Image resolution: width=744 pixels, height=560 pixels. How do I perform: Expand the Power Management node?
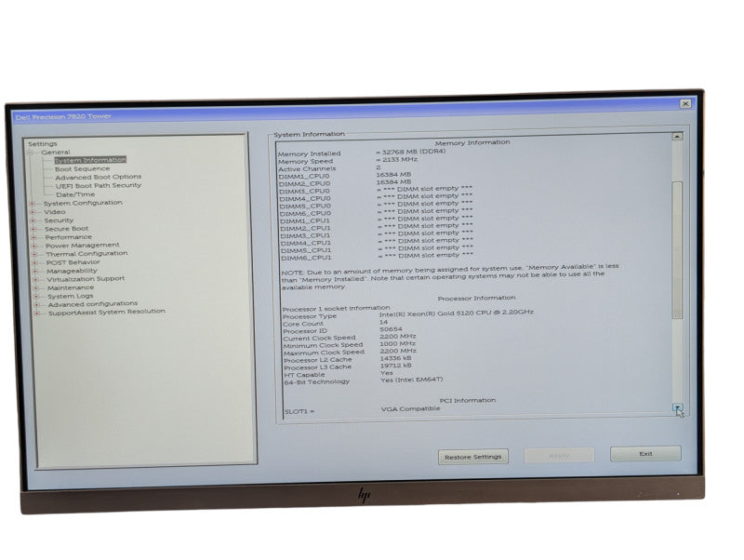pos(34,247)
